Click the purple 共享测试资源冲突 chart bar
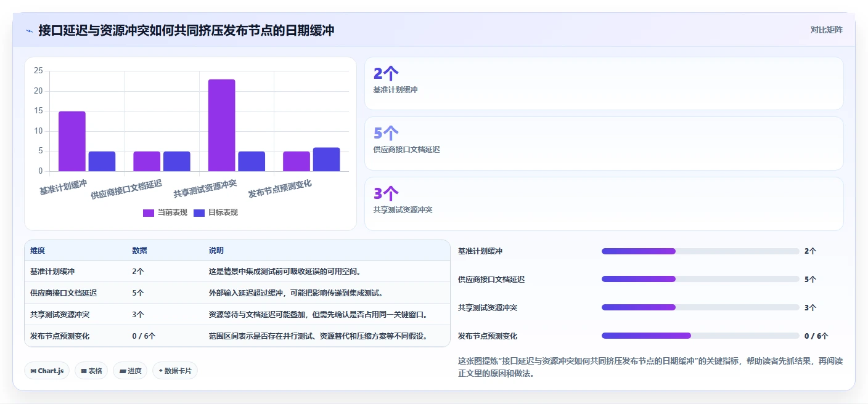Image resolution: width=868 pixels, height=404 pixels. click(221, 125)
